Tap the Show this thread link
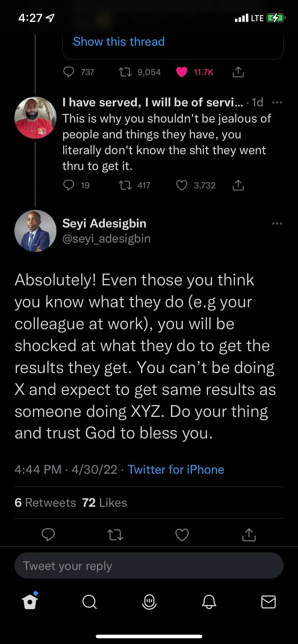This screenshot has height=644, width=298. click(119, 42)
